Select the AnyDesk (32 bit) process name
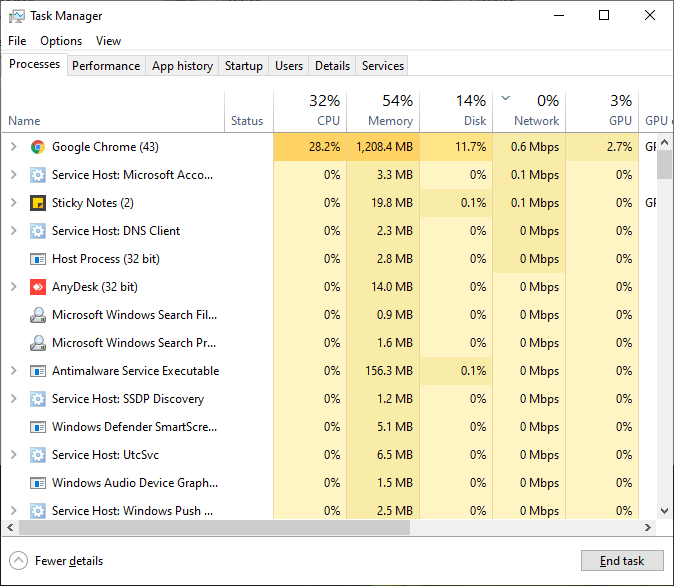 click(x=95, y=287)
